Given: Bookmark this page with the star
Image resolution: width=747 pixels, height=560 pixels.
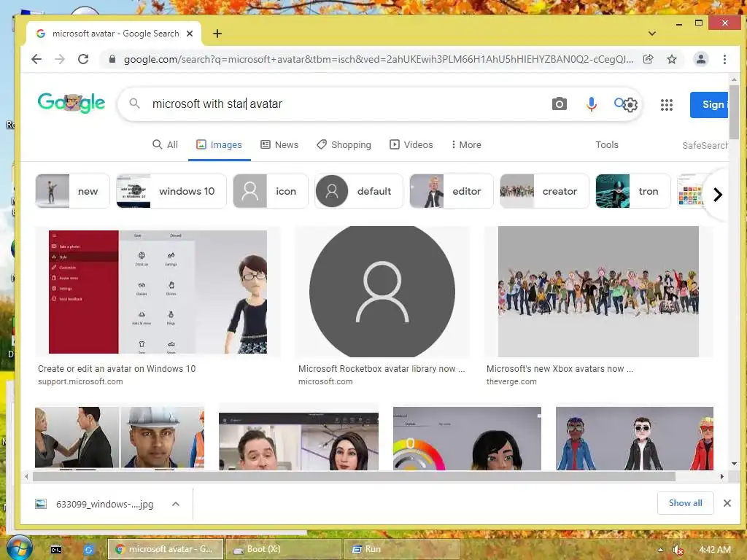Looking at the screenshot, I should tap(672, 59).
